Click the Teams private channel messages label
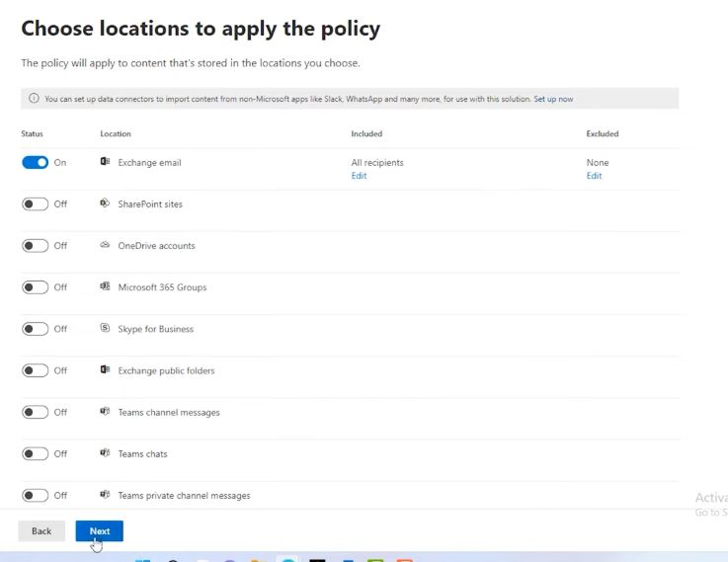 point(184,496)
